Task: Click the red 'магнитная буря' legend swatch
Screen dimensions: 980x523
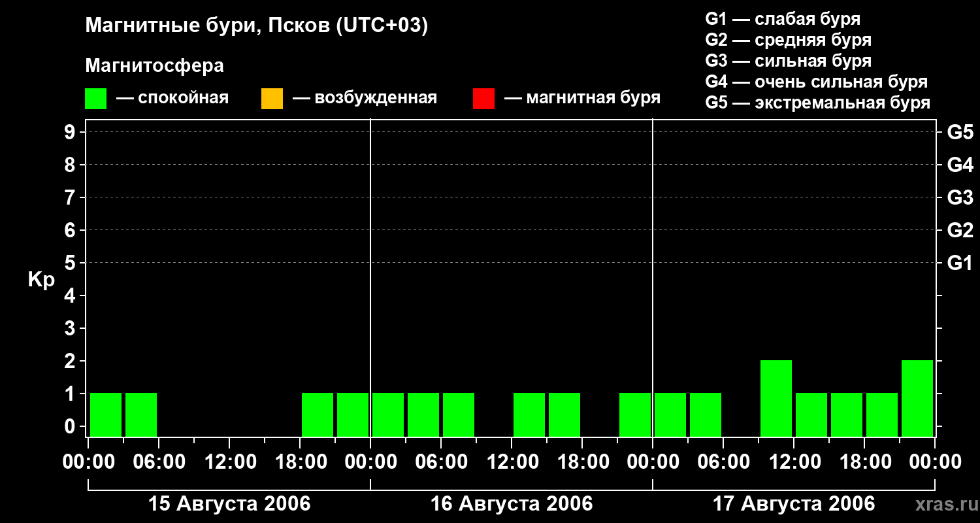Action: pos(483,99)
